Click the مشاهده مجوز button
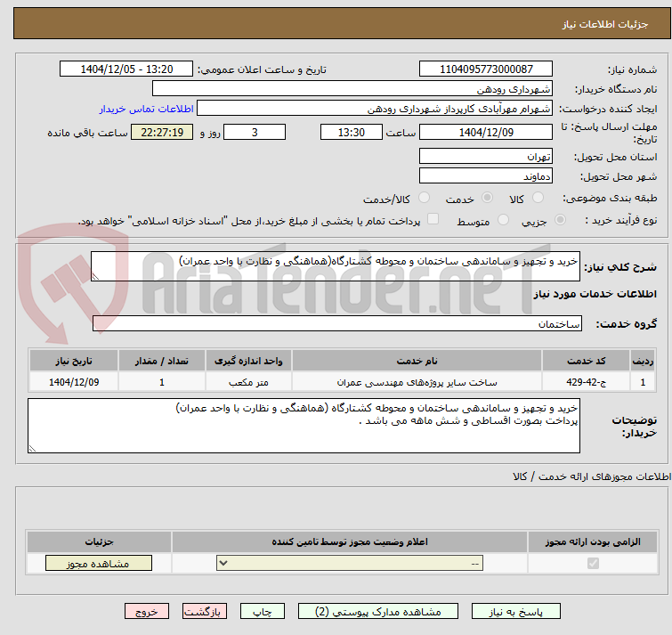Screen dimensions: 672x635 coord(99,564)
